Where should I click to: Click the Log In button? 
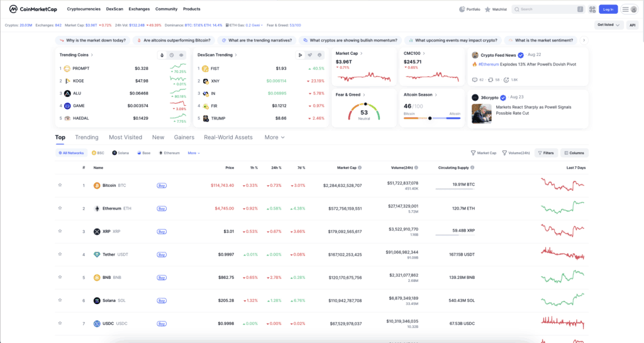pyautogui.click(x=608, y=9)
